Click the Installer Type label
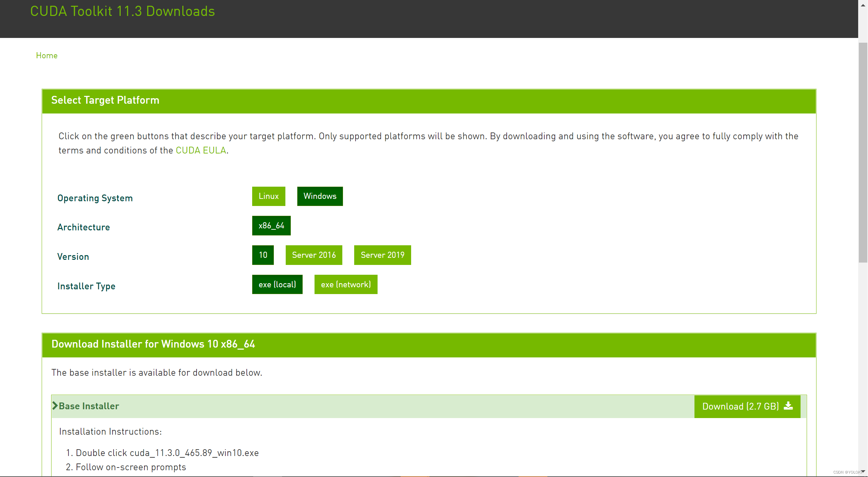The width and height of the screenshot is (868, 477). 86,286
